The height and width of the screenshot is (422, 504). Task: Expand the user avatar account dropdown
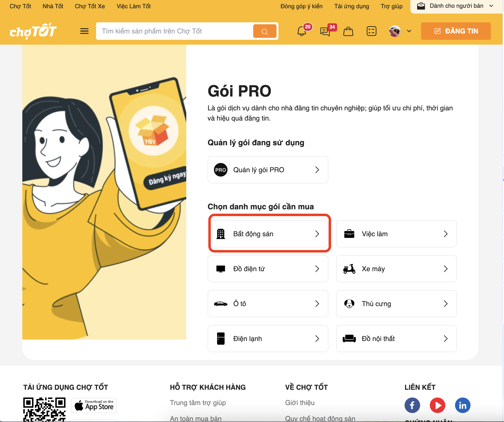(409, 31)
